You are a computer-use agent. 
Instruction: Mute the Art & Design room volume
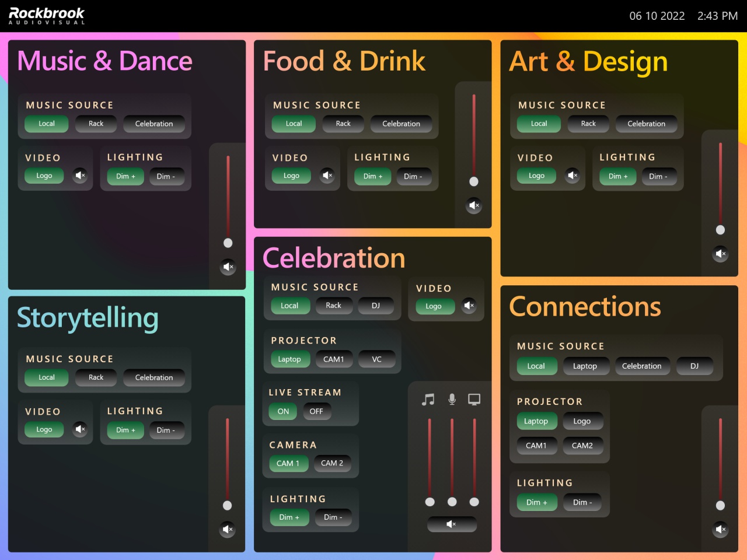click(721, 254)
